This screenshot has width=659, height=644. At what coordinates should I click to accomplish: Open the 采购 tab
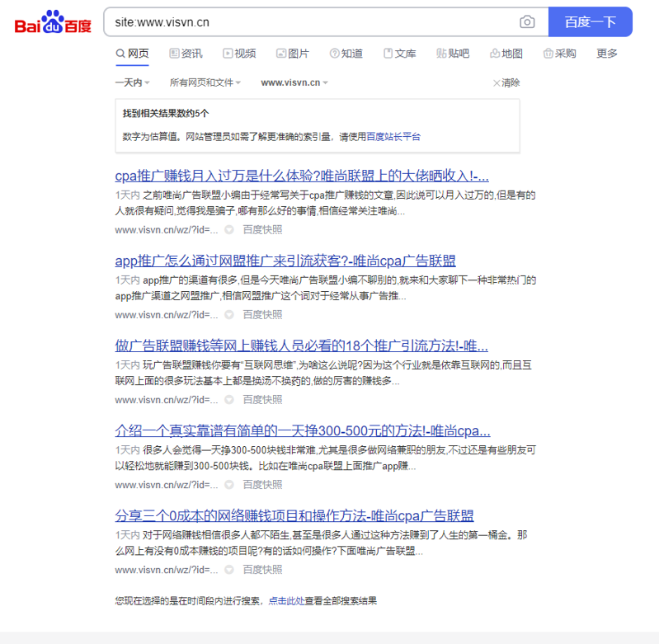[x=559, y=54]
